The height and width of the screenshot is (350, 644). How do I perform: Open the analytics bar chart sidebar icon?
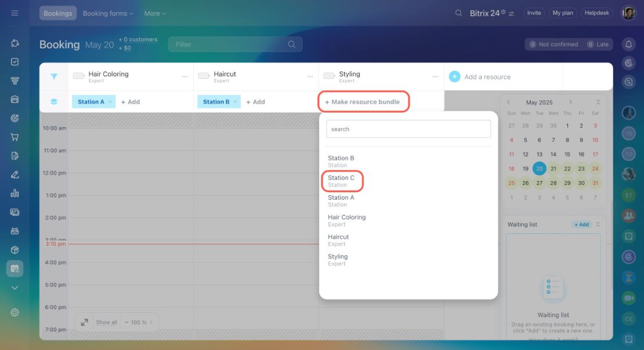(x=15, y=193)
